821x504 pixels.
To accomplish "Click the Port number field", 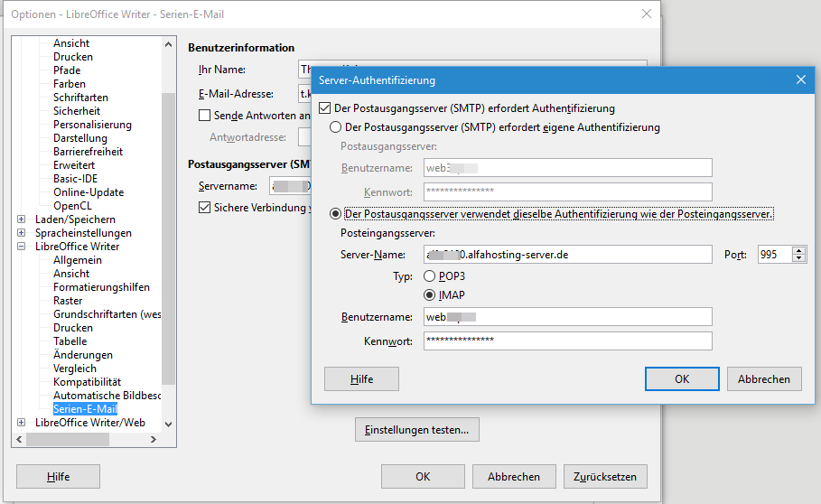I will [x=776, y=255].
